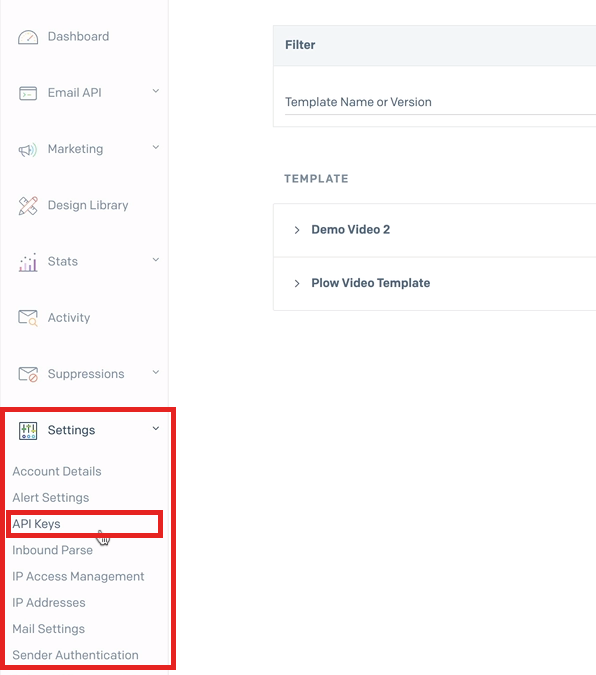This screenshot has width=596, height=675.
Task: Open the Mail Settings page
Action: pos(49,629)
